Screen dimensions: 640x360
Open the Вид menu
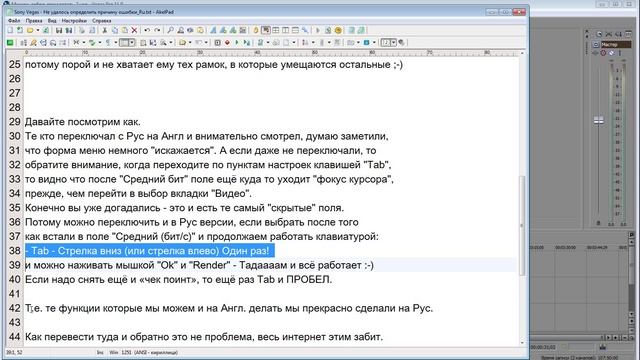[x=52, y=20]
